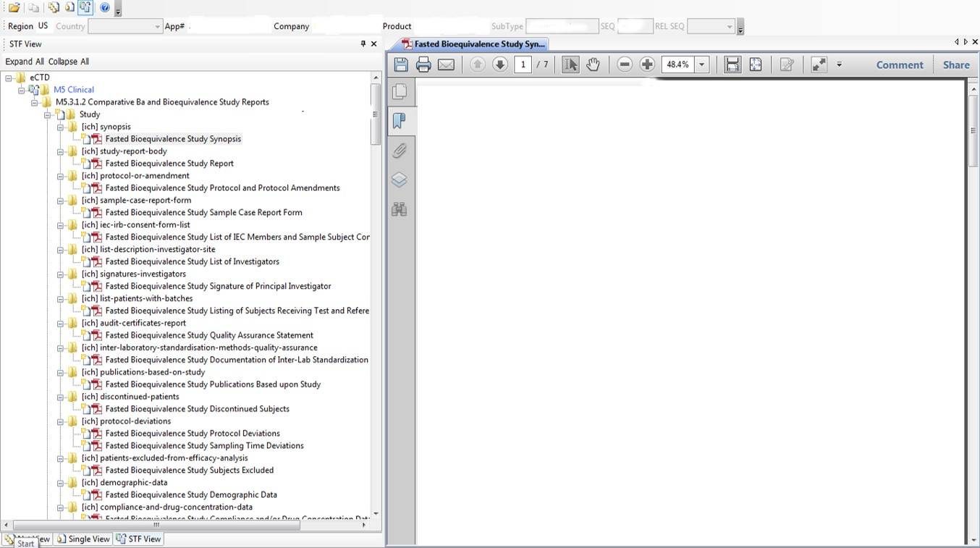Screen dimensions: 980x548
Task: Open the blue help question mark icon
Action: click(x=105, y=8)
